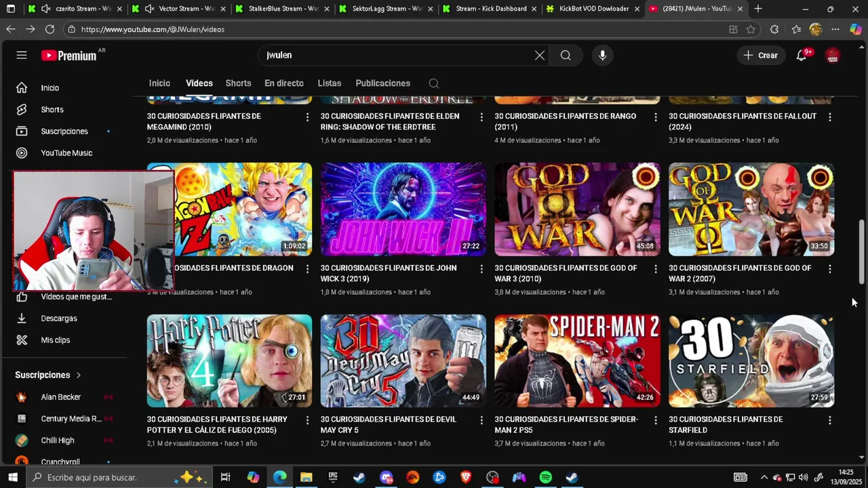Unmute the Vector Stream tab
868x488 pixels.
[149, 9]
